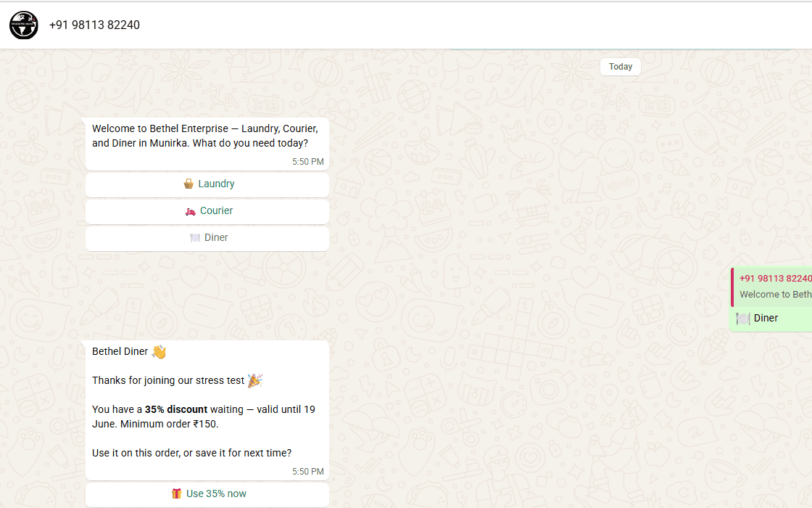Click the party popper emoji
The image size is (812, 508).
[254, 380]
